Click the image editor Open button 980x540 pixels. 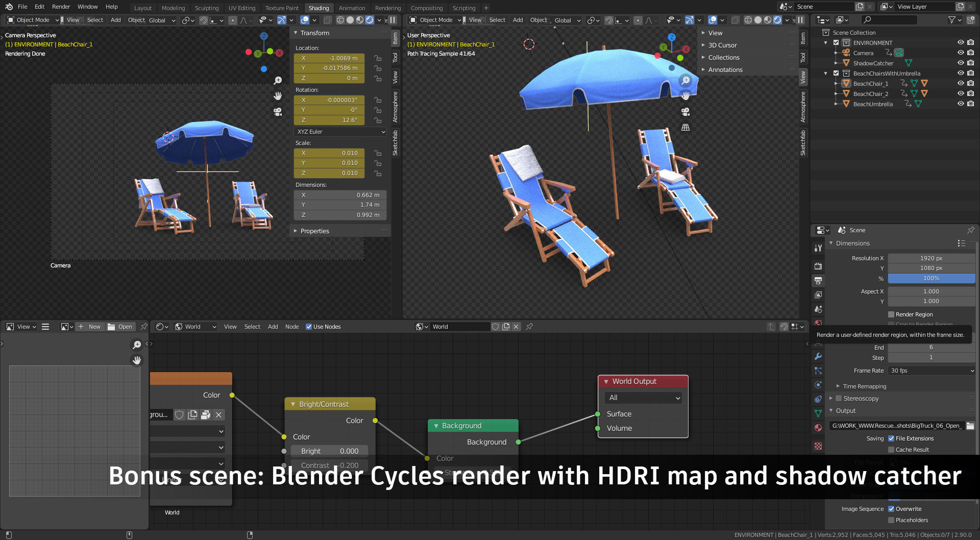tap(120, 327)
